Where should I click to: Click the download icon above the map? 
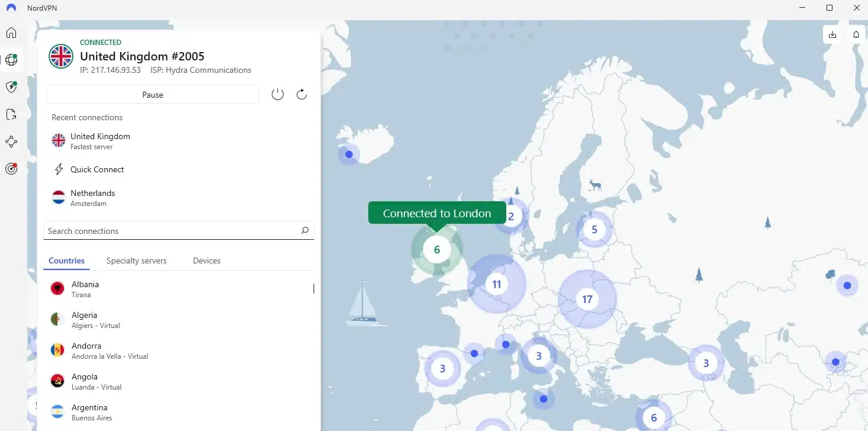(832, 34)
